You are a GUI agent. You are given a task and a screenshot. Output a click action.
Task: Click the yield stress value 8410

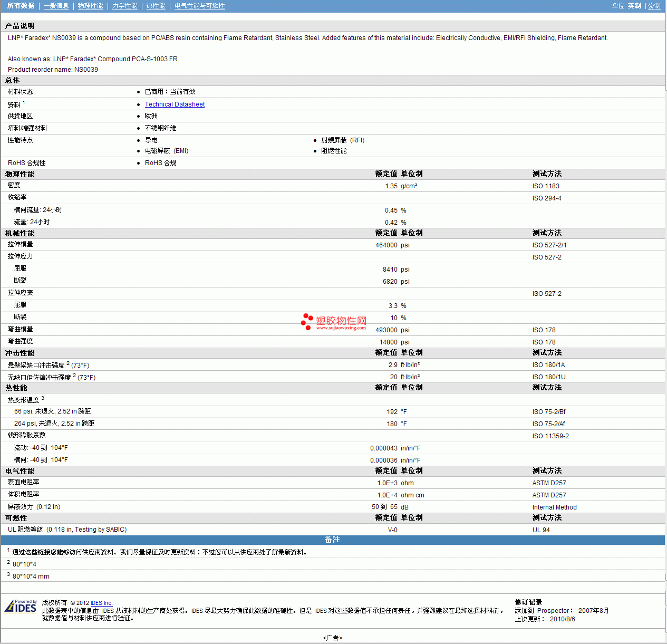(390, 270)
